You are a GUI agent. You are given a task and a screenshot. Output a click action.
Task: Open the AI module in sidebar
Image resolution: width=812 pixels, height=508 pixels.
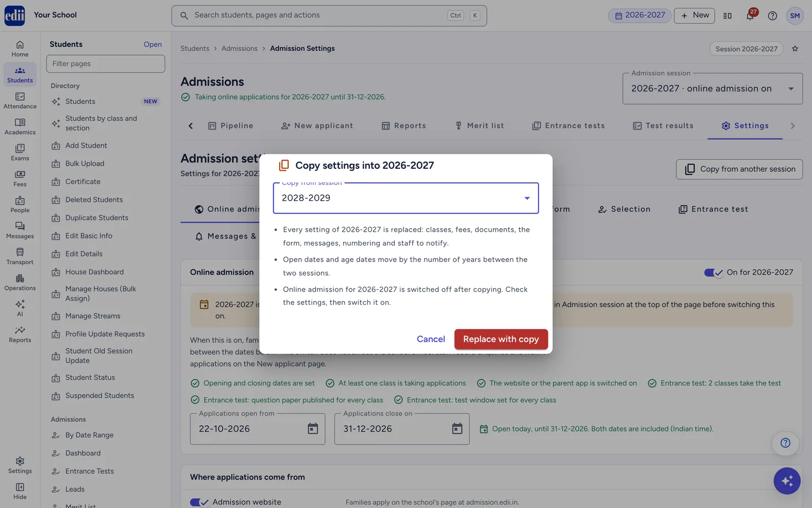[x=20, y=308]
